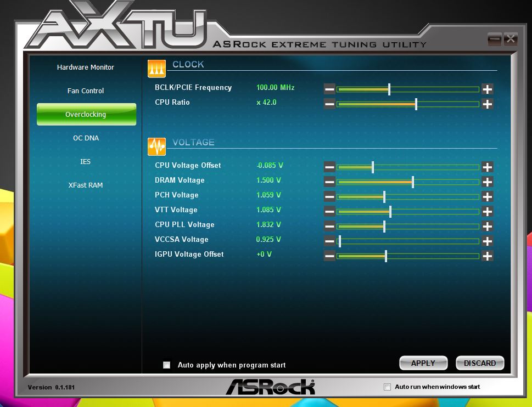Increase VCCSA Voltage plus button
The width and height of the screenshot is (532, 407).
point(487,241)
